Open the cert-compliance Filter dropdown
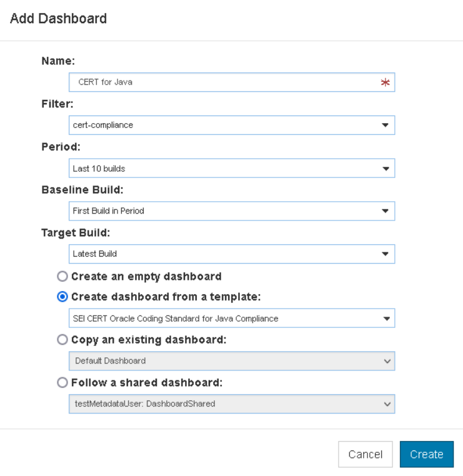The image size is (463, 476). pyautogui.click(x=232, y=125)
